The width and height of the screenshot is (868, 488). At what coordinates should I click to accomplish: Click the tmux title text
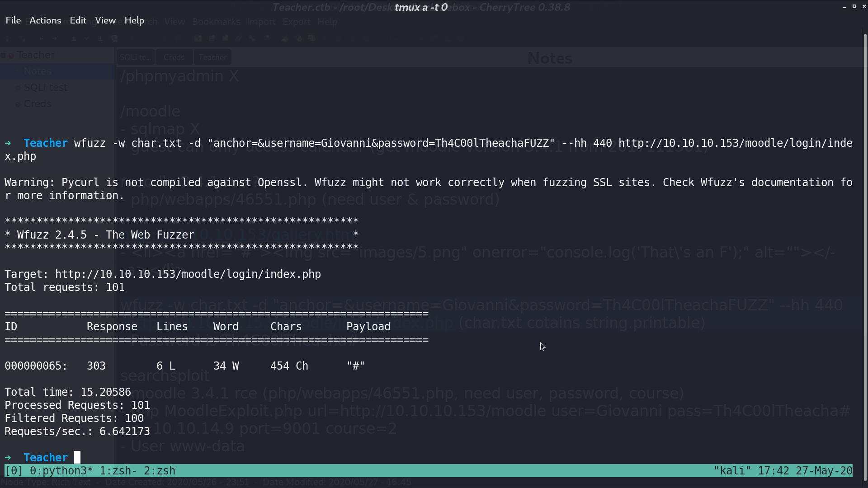tap(421, 7)
